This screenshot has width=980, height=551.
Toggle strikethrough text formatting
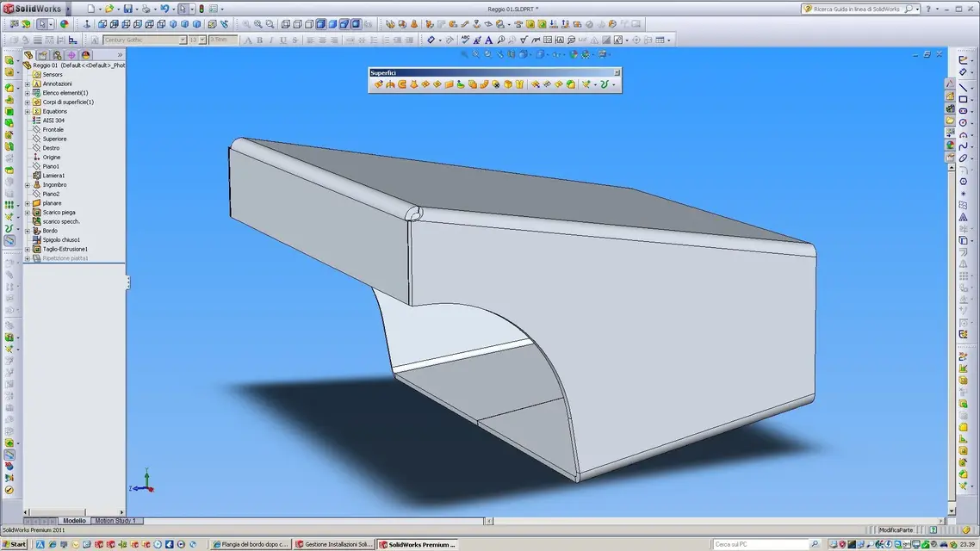(x=295, y=40)
